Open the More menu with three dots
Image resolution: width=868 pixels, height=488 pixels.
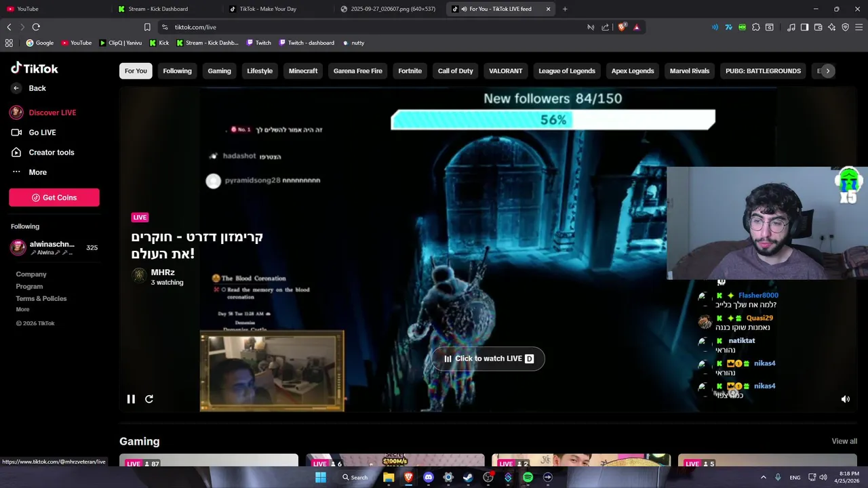pos(29,172)
